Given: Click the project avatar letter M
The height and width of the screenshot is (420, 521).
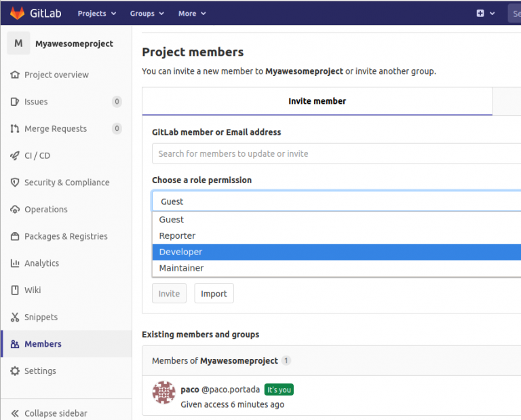Looking at the screenshot, I should [18, 43].
